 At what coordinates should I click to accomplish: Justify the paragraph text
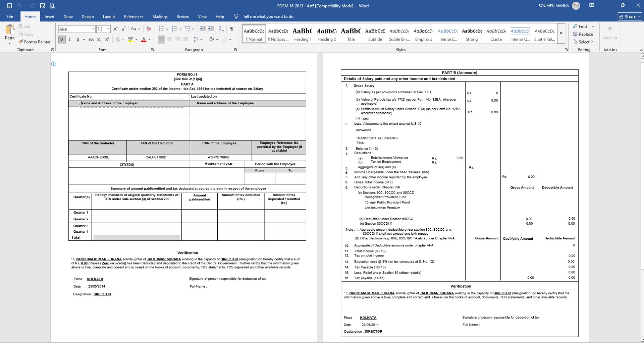tap(186, 40)
